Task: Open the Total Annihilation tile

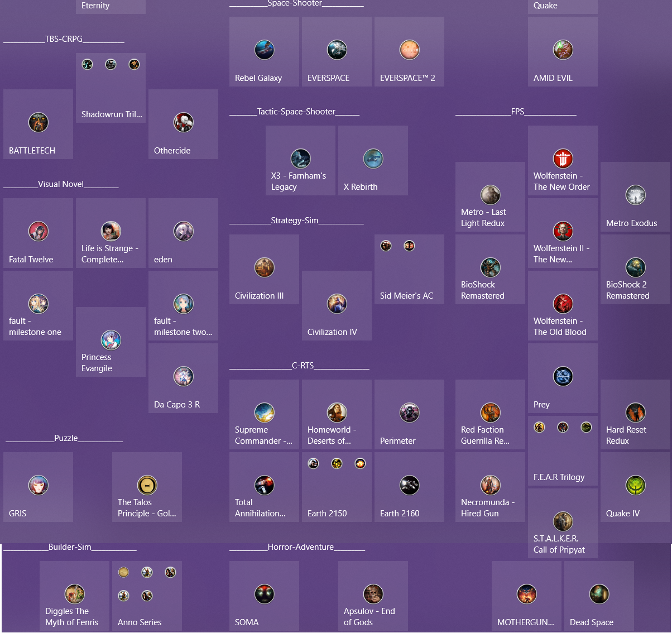Action: click(x=264, y=487)
